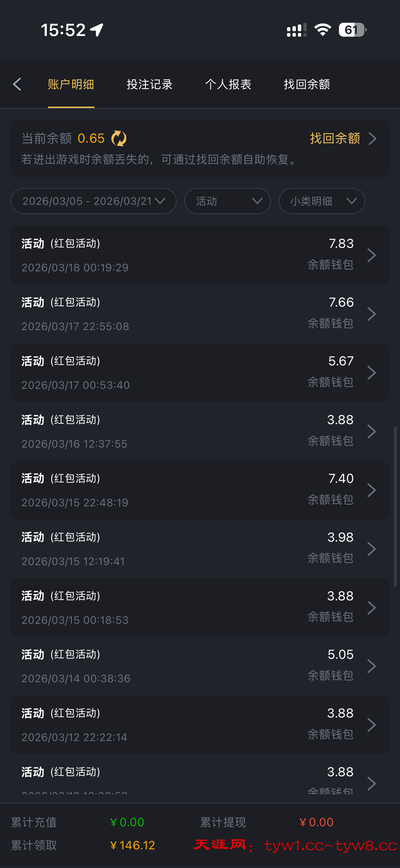The image size is (400, 868).
Task: Expand the 小类明细 dropdown
Action: [322, 201]
